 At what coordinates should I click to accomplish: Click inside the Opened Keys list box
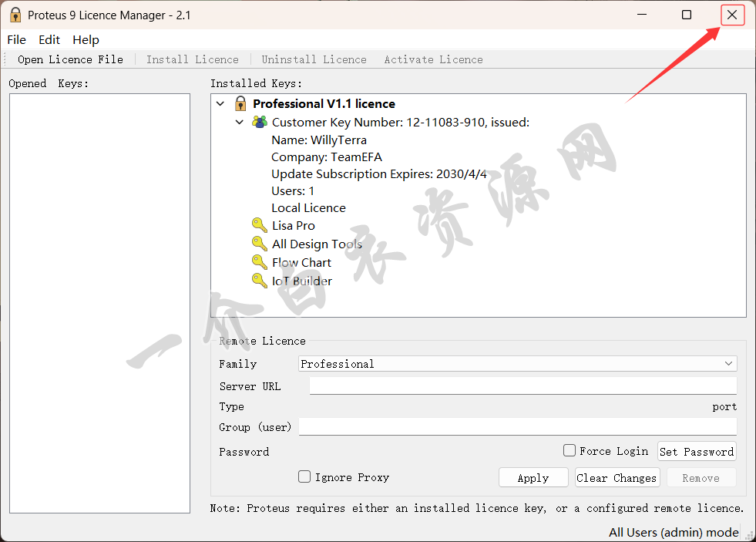click(x=100, y=303)
